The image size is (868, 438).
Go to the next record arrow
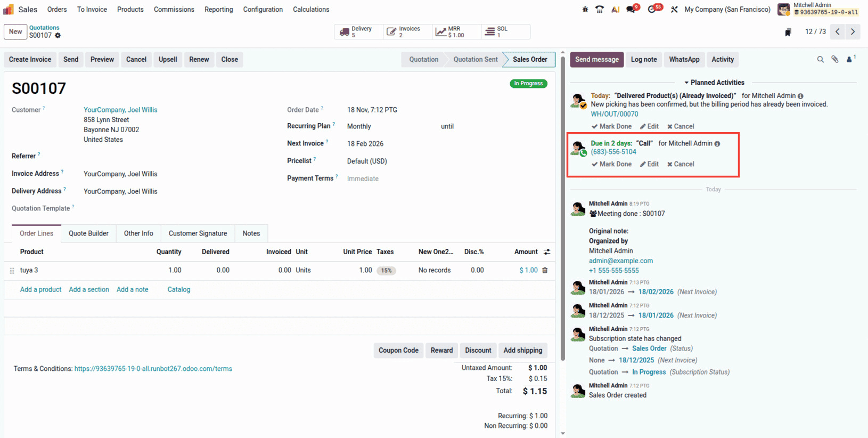[x=853, y=32]
